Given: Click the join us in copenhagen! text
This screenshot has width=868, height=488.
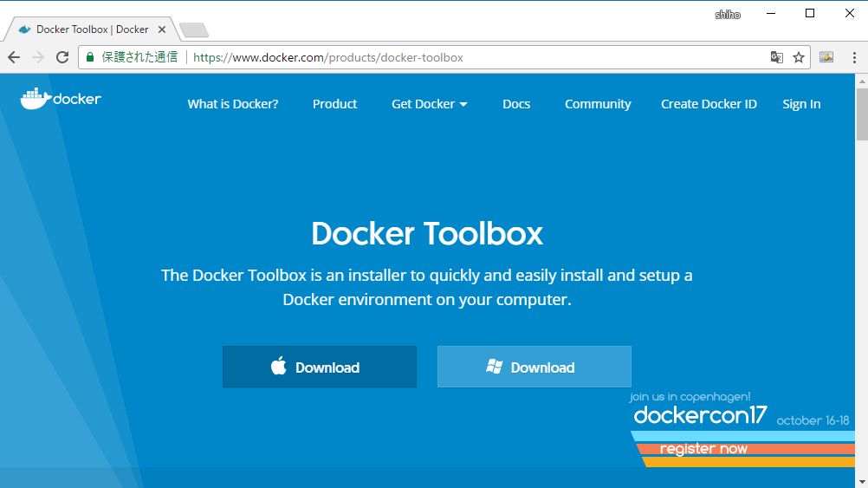Looking at the screenshot, I should click(x=690, y=397).
